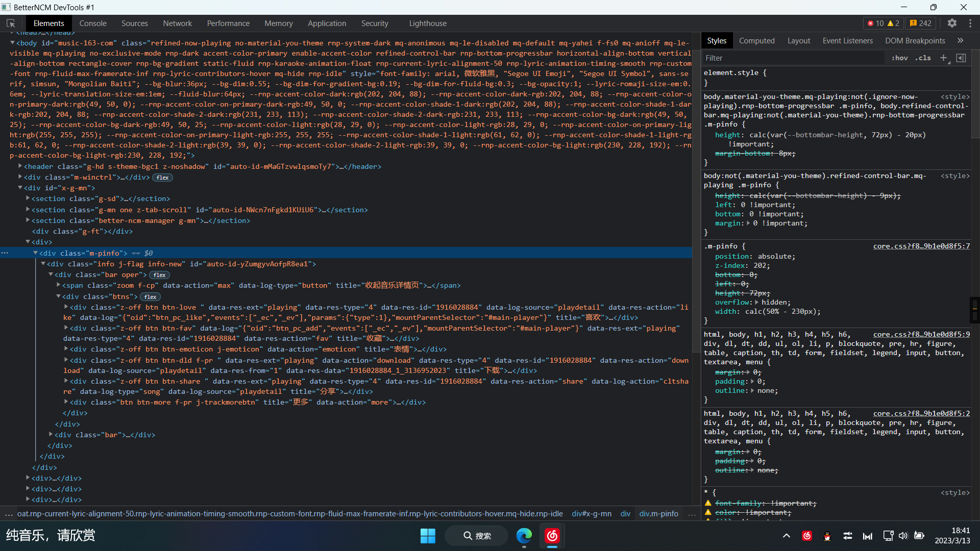The width and height of the screenshot is (980, 551).
Task: Click the show computed styles sidebar icon
Action: 962,58
